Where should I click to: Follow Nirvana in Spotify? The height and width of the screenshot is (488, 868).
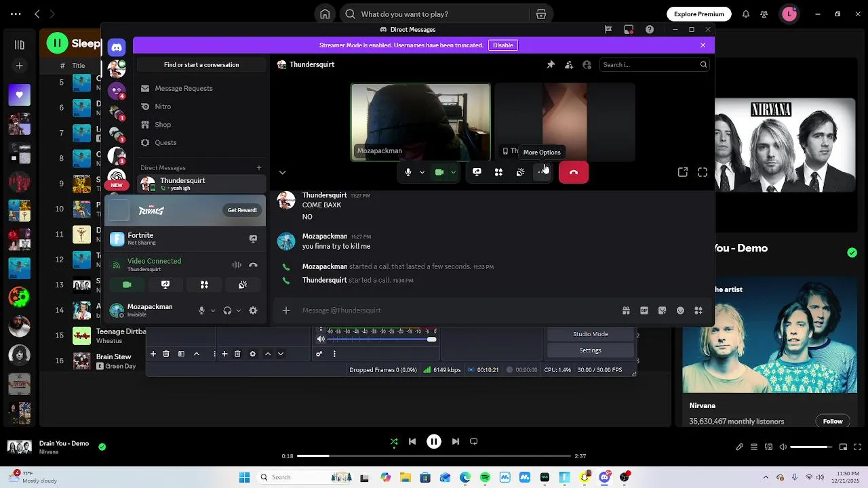(833, 421)
